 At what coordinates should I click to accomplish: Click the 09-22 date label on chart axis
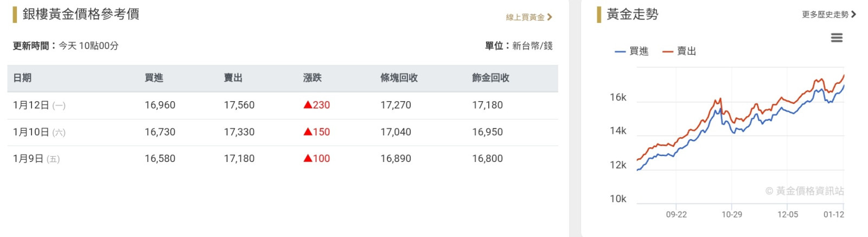(x=676, y=214)
